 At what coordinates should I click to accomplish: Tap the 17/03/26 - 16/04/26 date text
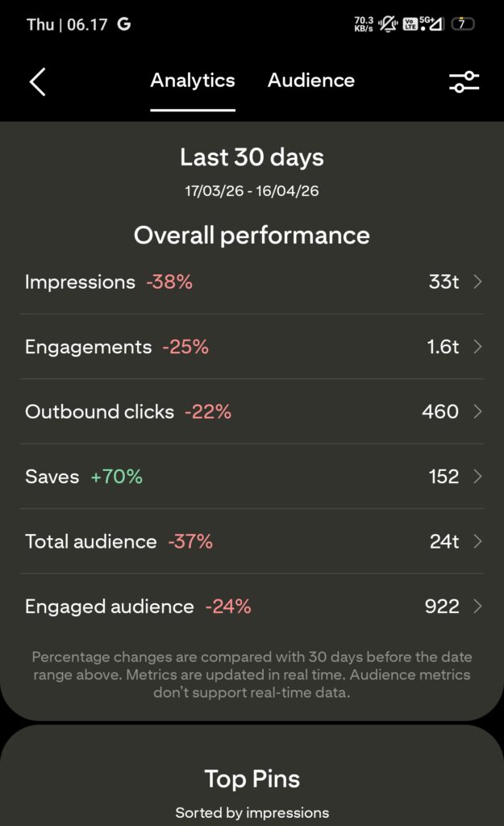[252, 191]
